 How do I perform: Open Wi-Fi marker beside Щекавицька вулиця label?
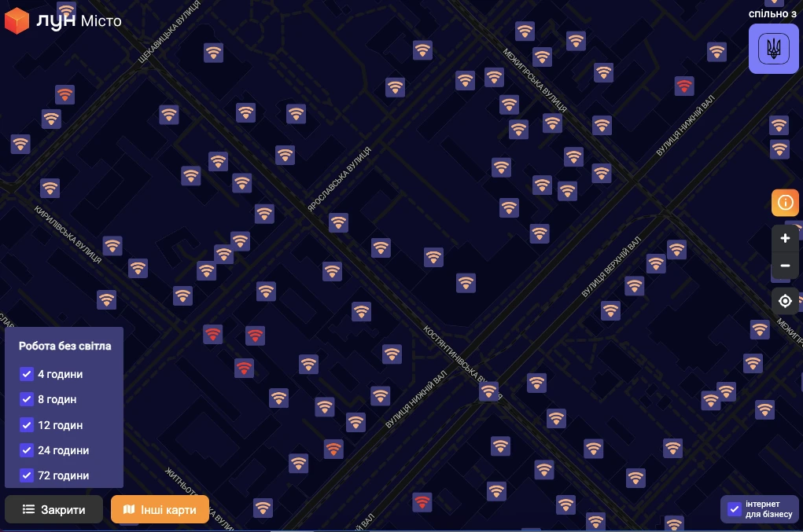tap(213, 53)
